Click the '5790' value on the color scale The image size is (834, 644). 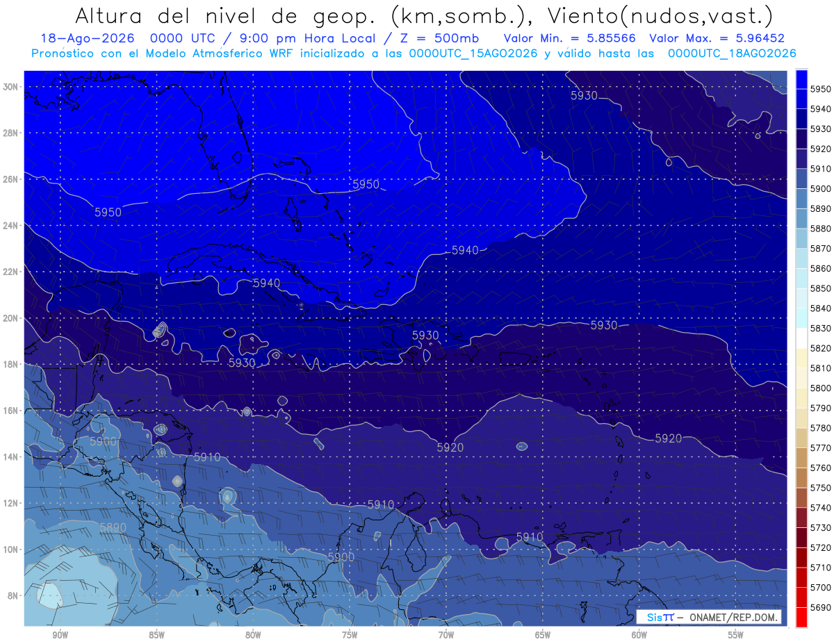820,408
